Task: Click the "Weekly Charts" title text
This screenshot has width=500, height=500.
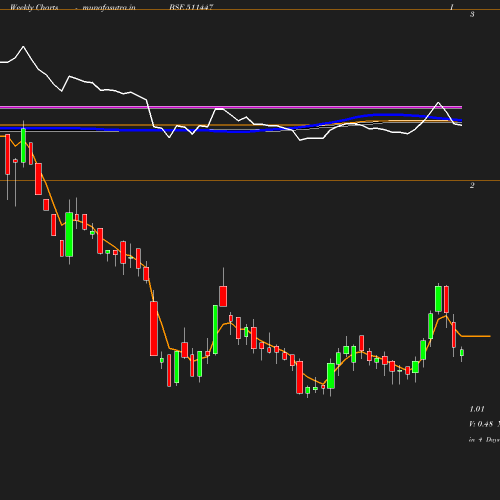Action: tap(34, 7)
